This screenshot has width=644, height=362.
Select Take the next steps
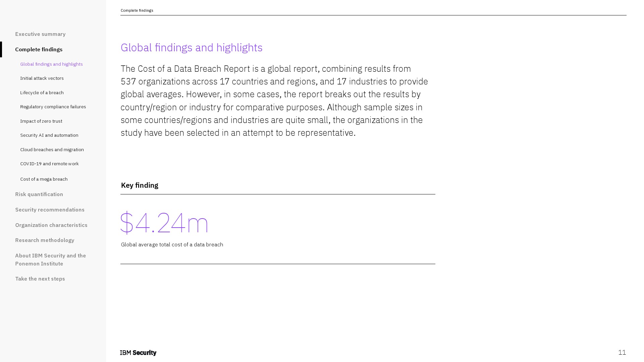tap(40, 279)
